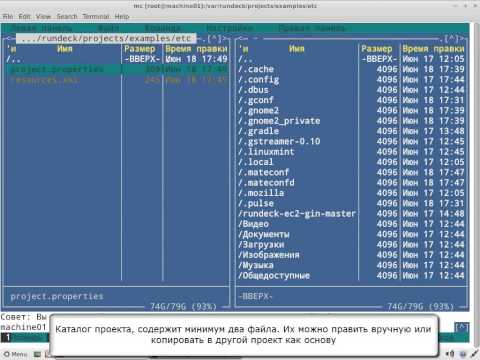Sort left panel by Имя column
Screen dimensions: 480x360
65,49
